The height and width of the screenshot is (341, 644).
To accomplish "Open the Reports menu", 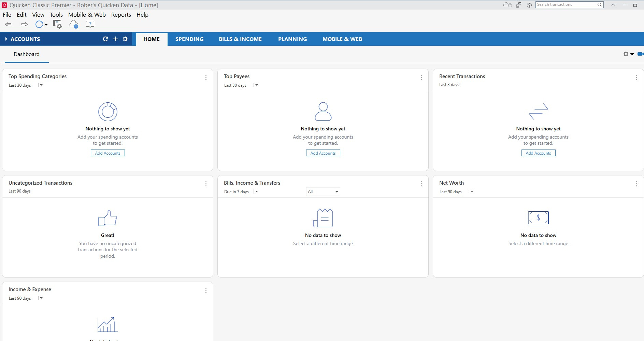I will coord(121,15).
